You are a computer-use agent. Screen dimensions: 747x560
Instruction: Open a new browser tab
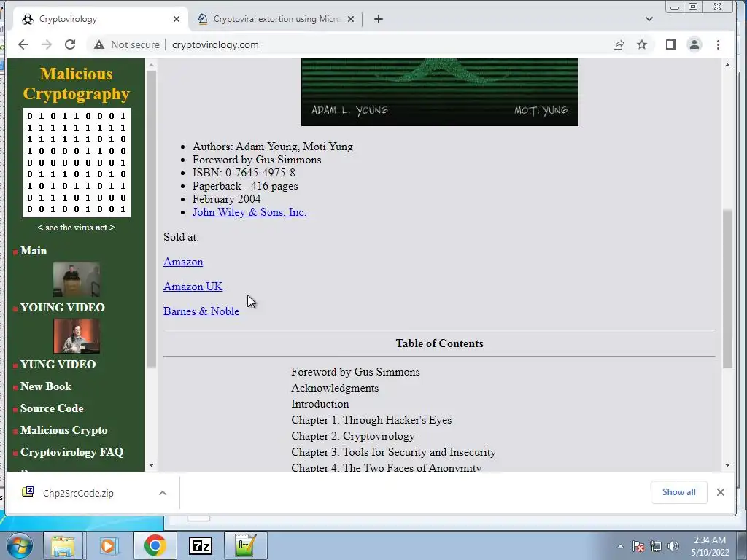pyautogui.click(x=379, y=19)
